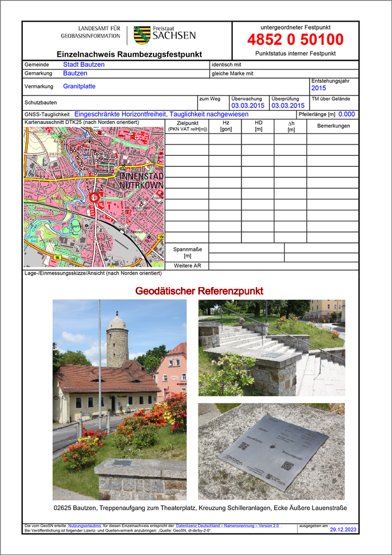Select the metal reference plate photo
Viewport: 392px width, 555px height.
coord(271,451)
